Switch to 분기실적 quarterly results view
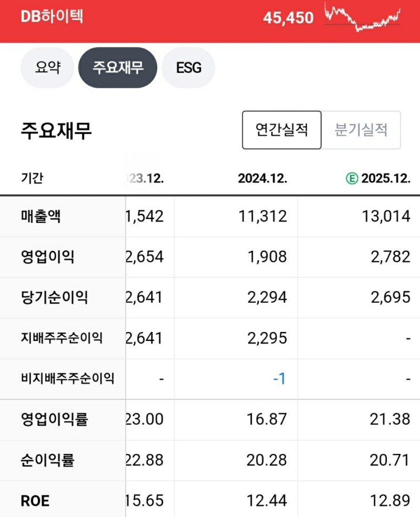The width and height of the screenshot is (420, 517). (362, 130)
